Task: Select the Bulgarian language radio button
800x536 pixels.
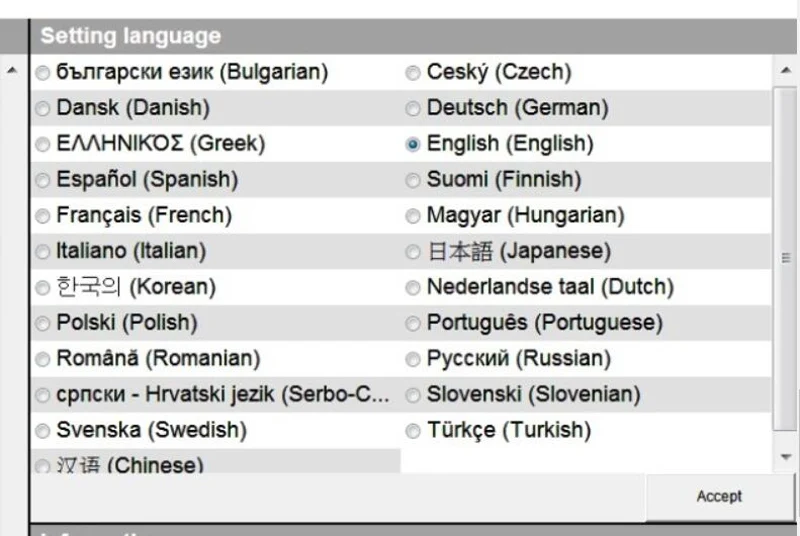Action: point(43,73)
